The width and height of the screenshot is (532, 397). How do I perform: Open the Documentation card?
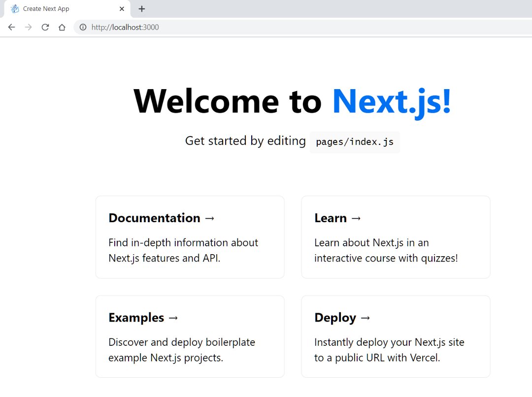[x=190, y=237]
